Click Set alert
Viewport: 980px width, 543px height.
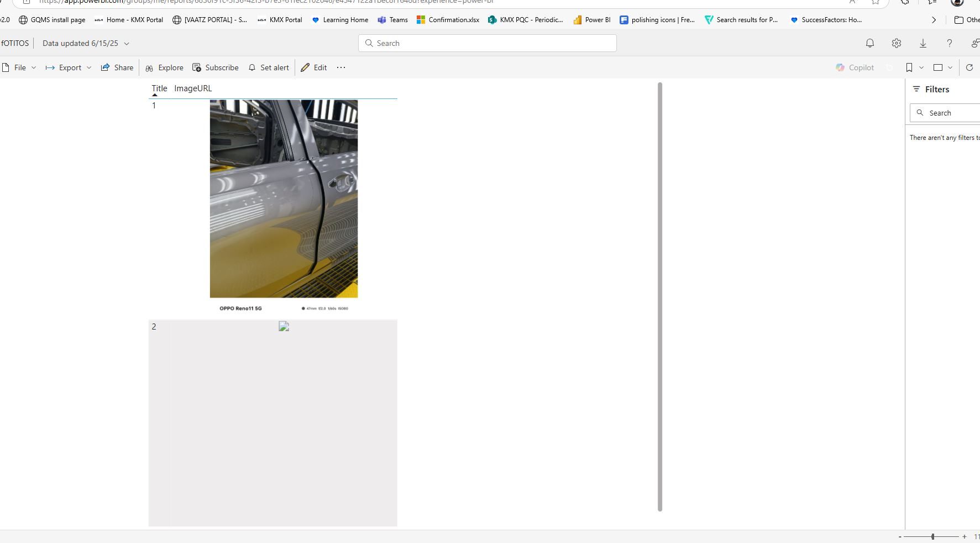269,67
